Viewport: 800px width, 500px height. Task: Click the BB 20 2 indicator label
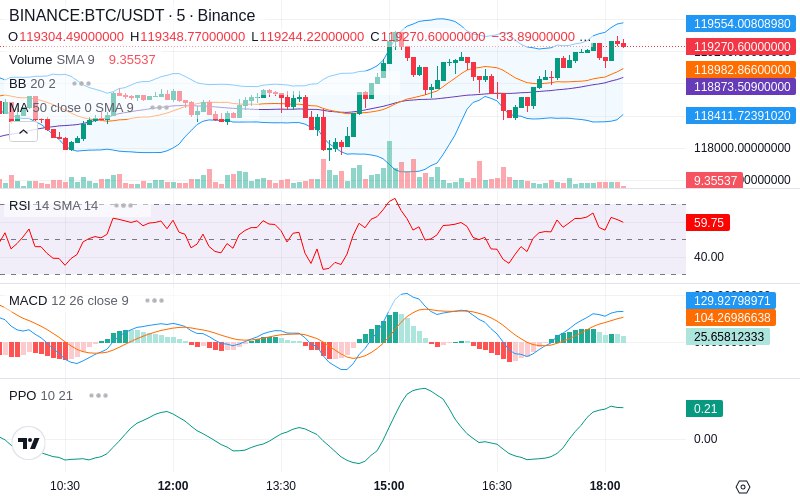[x=32, y=83]
